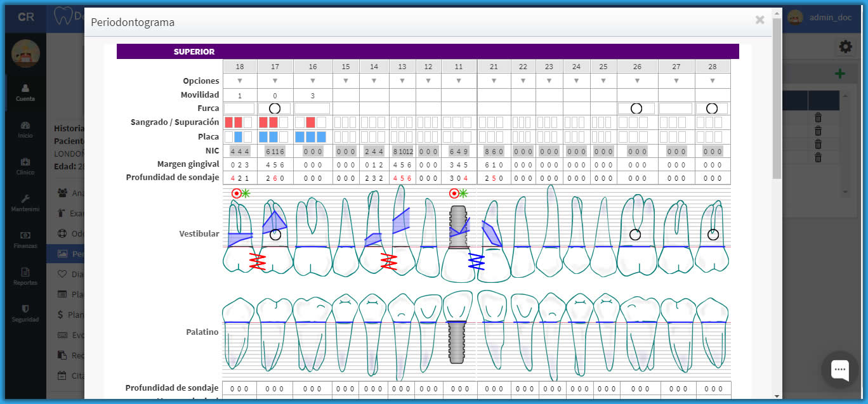Click the green asterisk above implant 11
Screen dimensions: 868x404
463,193
